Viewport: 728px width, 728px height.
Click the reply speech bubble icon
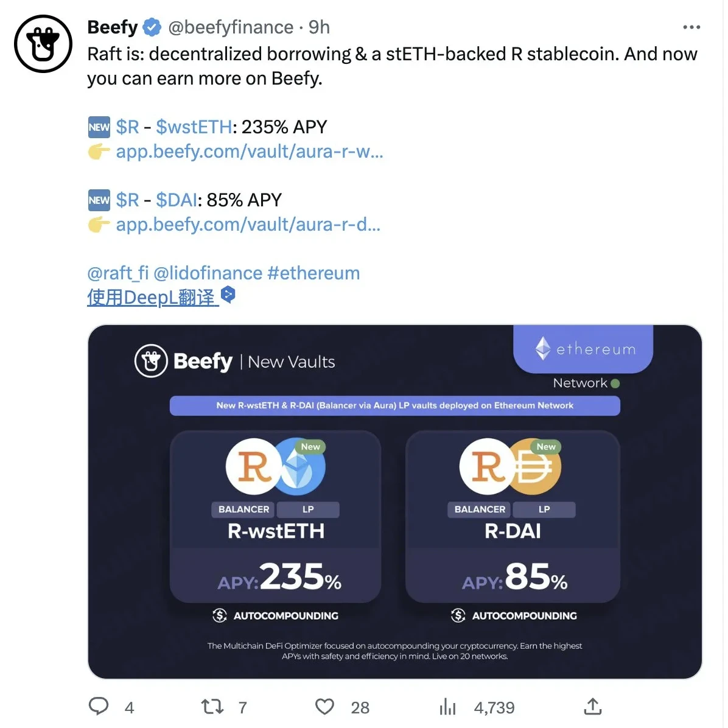coord(99,706)
